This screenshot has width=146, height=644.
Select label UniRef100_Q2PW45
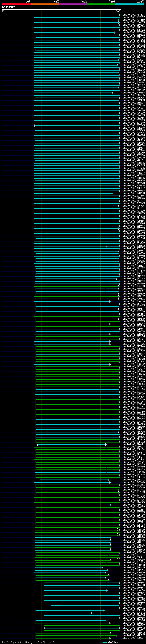(134, 567)
